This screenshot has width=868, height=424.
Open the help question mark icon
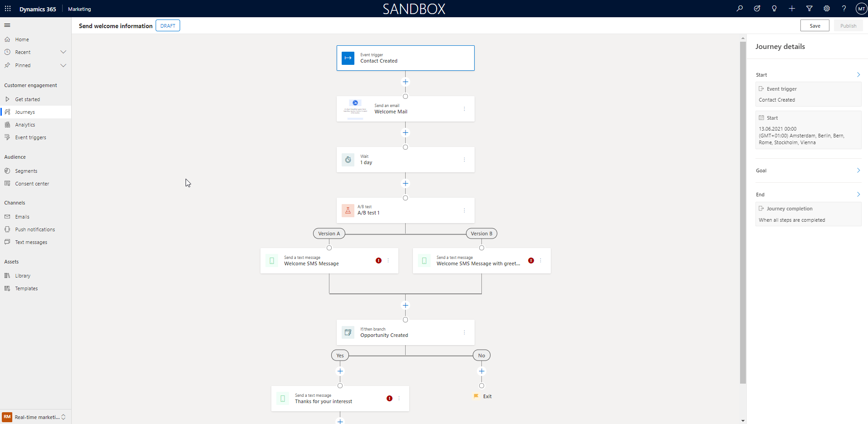pyautogui.click(x=844, y=9)
